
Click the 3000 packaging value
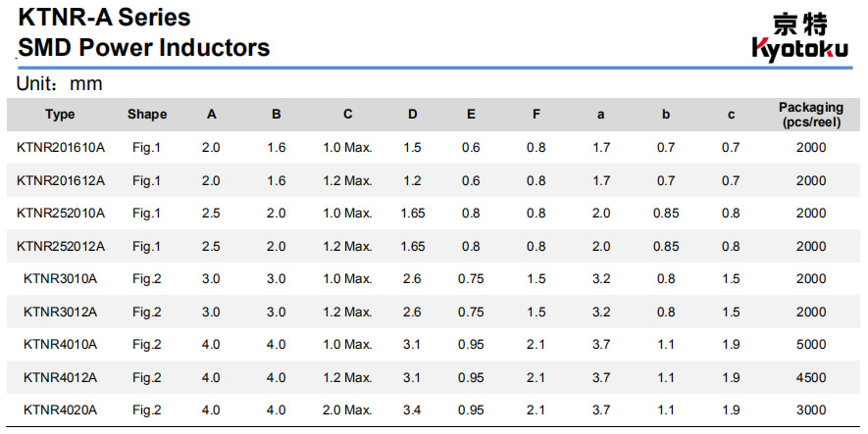[811, 410]
